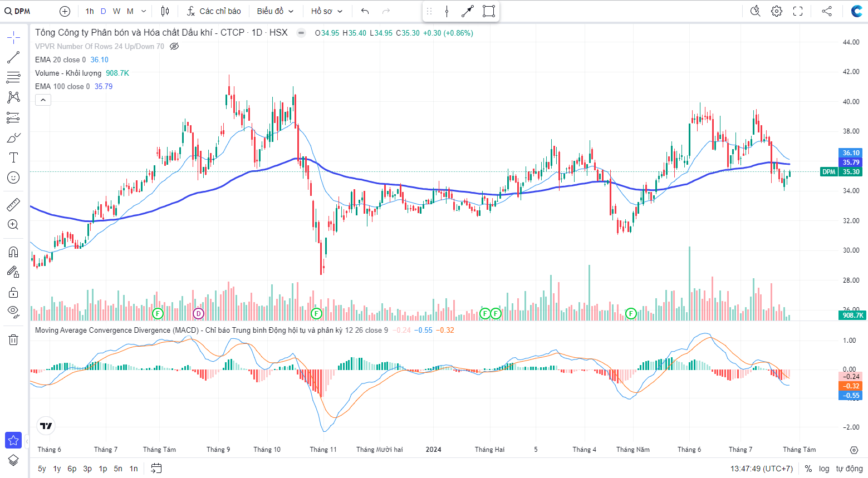Viewport: 868px width, 478px height.
Task: Switch to weekly W interval
Action: tap(116, 11)
